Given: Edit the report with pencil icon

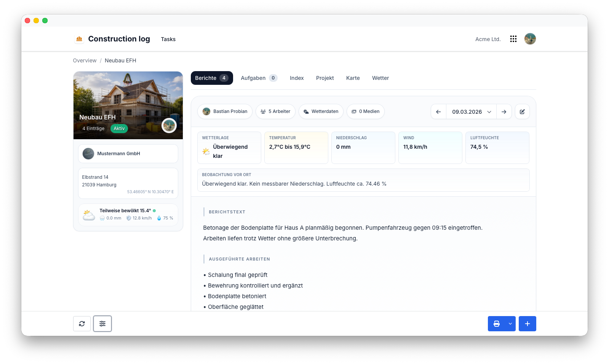Looking at the screenshot, I should click(x=522, y=112).
